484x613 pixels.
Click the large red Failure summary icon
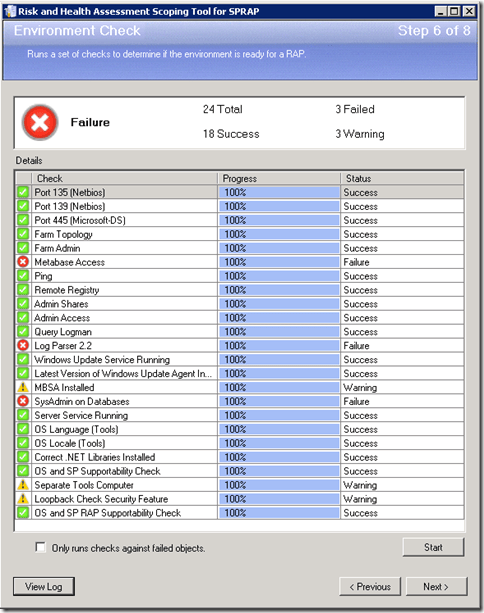click(40, 122)
